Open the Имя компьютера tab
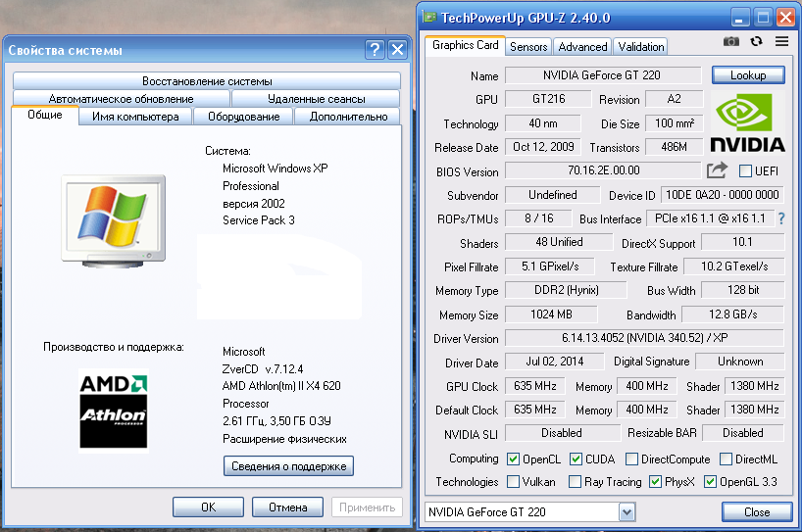 pyautogui.click(x=135, y=117)
